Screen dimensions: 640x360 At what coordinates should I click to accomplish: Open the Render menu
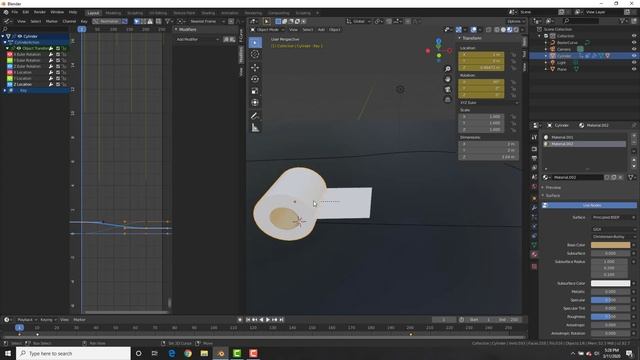40,12
